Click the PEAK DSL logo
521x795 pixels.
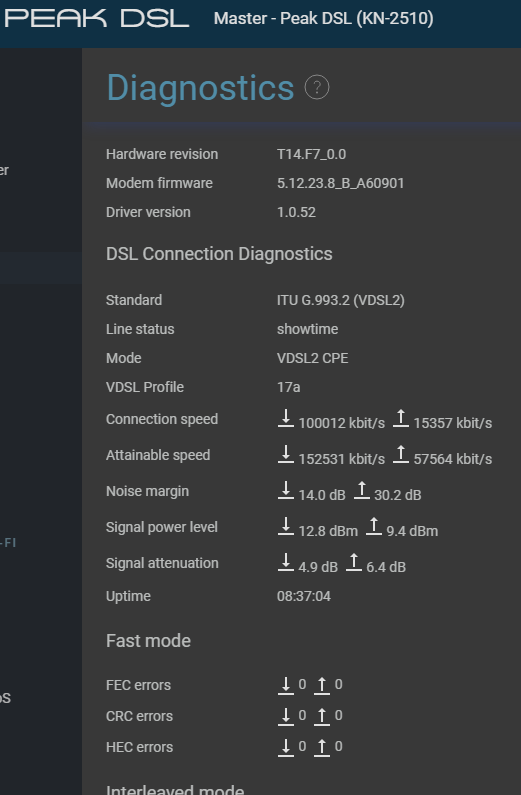tap(96, 18)
